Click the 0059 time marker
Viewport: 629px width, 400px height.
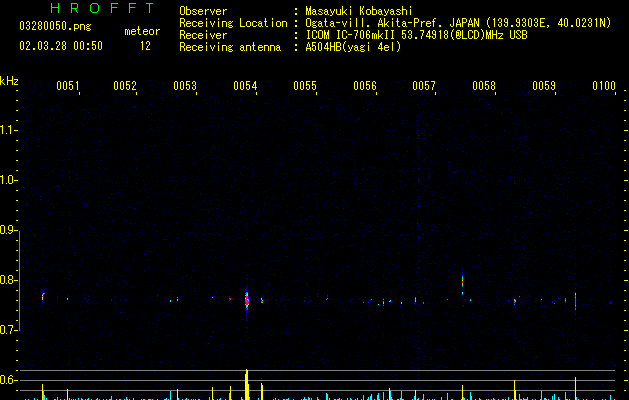544,86
